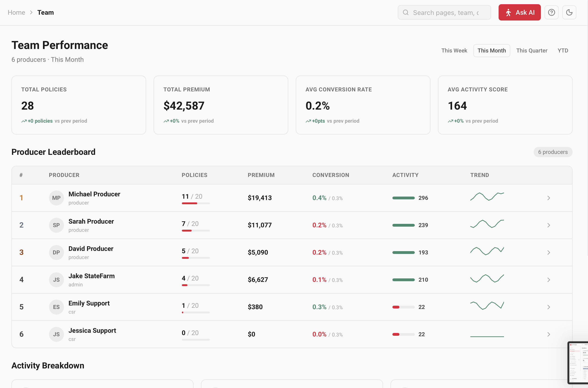The height and width of the screenshot is (388, 588).
Task: Toggle dark mode moon icon
Action: (x=569, y=12)
